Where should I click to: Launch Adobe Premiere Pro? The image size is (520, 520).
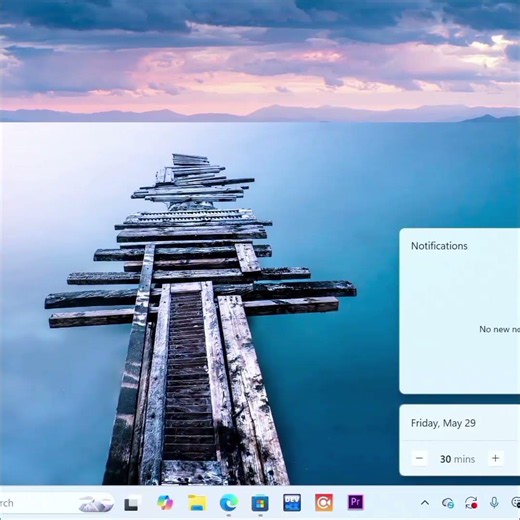356,502
